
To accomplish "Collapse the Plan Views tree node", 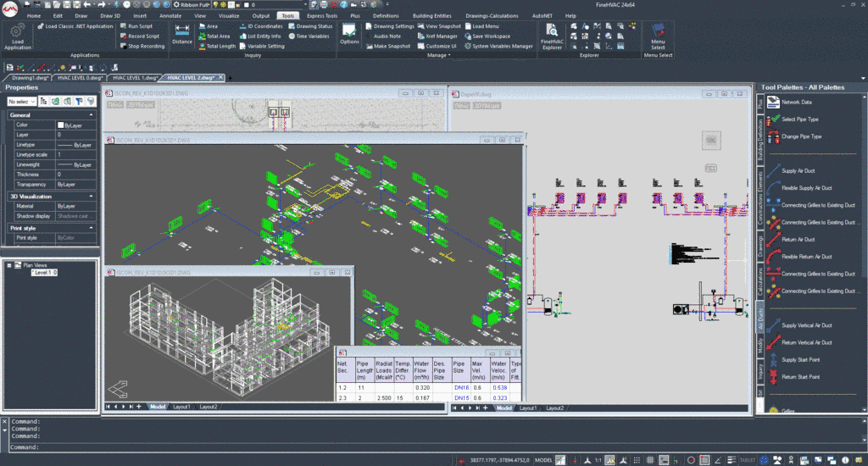I will (9, 265).
